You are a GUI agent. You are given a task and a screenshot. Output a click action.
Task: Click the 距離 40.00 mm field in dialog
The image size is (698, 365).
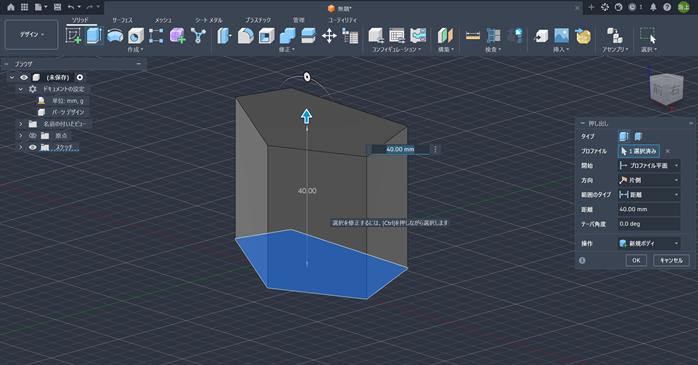pos(649,209)
